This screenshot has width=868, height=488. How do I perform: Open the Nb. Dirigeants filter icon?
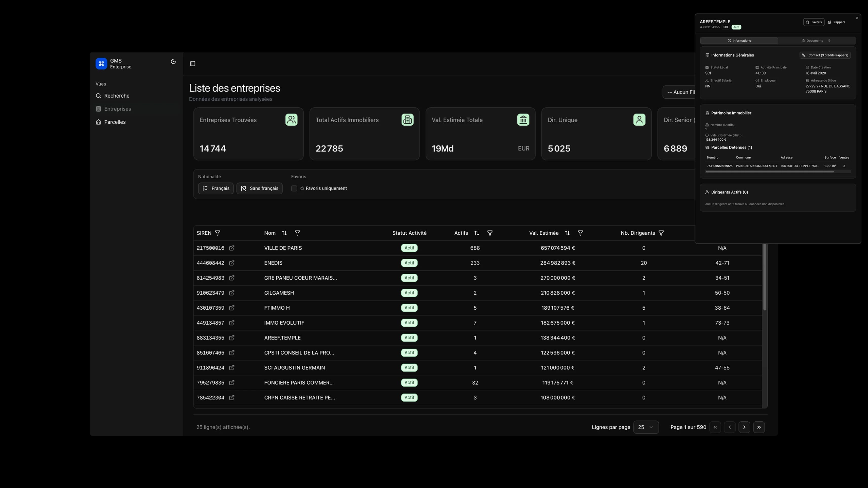(x=661, y=233)
